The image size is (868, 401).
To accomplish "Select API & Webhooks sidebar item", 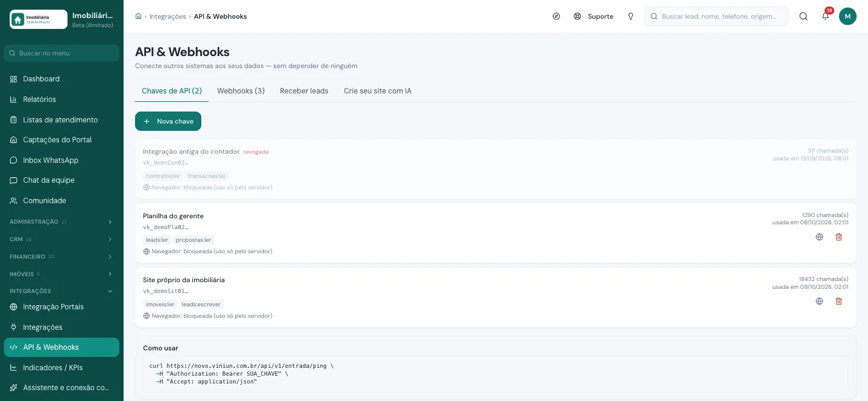I will (61, 347).
